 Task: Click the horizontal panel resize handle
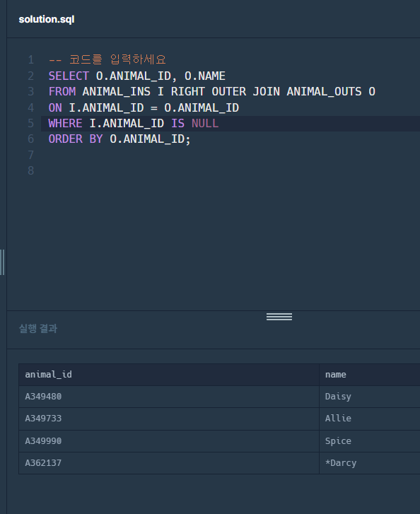pyautogui.click(x=279, y=317)
